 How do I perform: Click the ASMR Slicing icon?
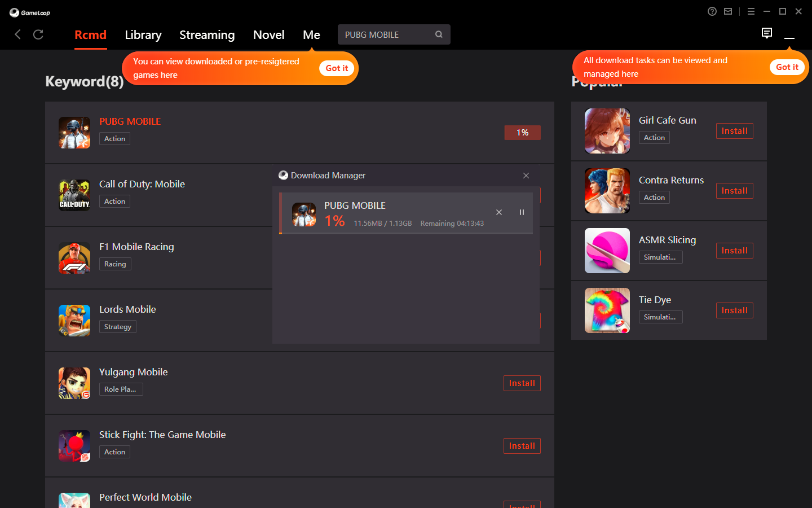[x=607, y=251]
